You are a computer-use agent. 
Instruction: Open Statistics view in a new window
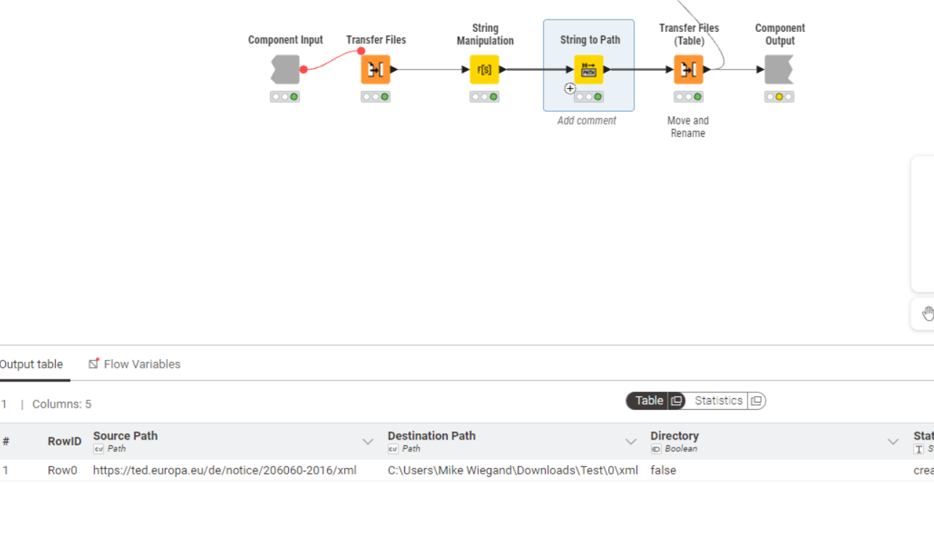pyautogui.click(x=756, y=401)
